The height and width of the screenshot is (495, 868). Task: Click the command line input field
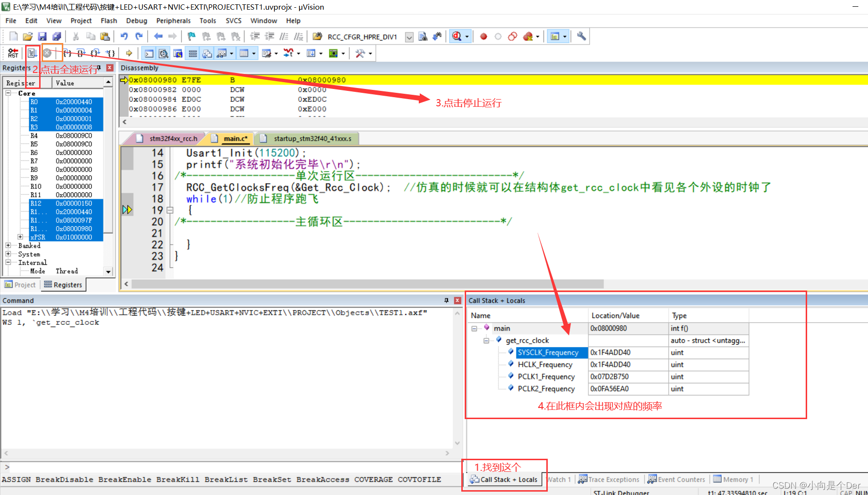(x=234, y=467)
